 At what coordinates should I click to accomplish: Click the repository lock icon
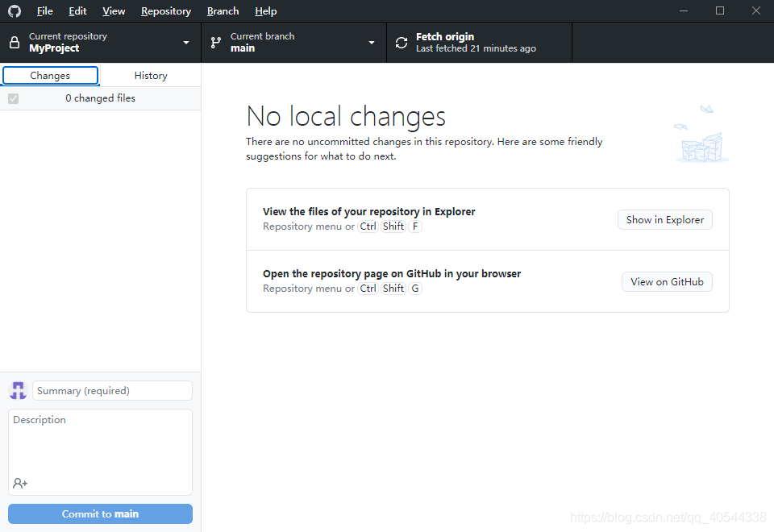(x=15, y=43)
